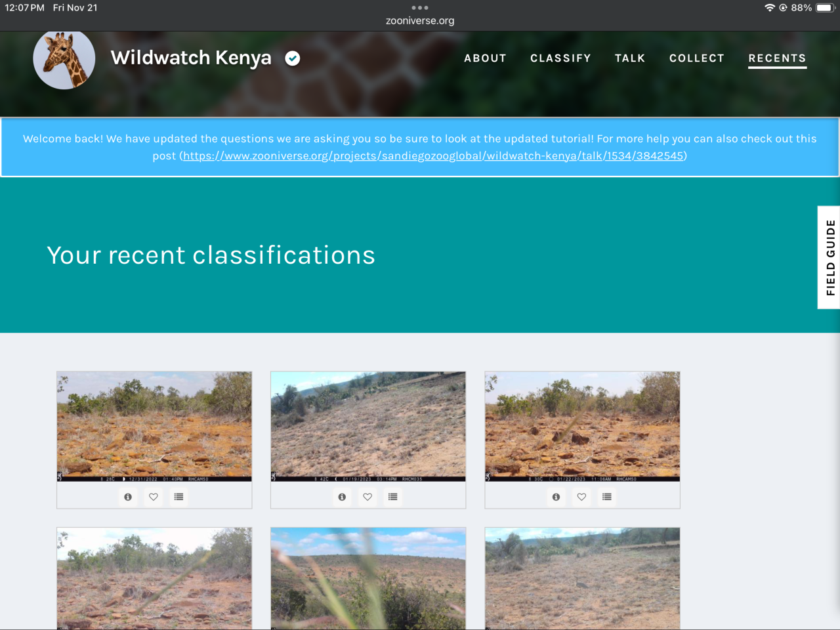Open the Wildwatch Kenya giraffe avatar
The height and width of the screenshot is (630, 840).
point(64,59)
